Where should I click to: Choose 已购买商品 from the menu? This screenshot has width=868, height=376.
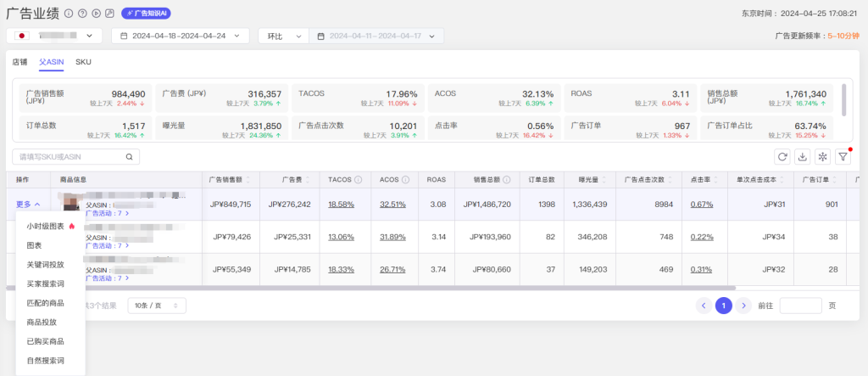point(50,341)
